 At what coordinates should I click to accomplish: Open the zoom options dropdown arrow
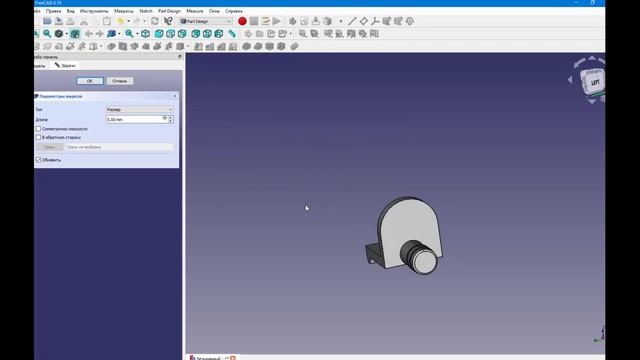coord(137,34)
